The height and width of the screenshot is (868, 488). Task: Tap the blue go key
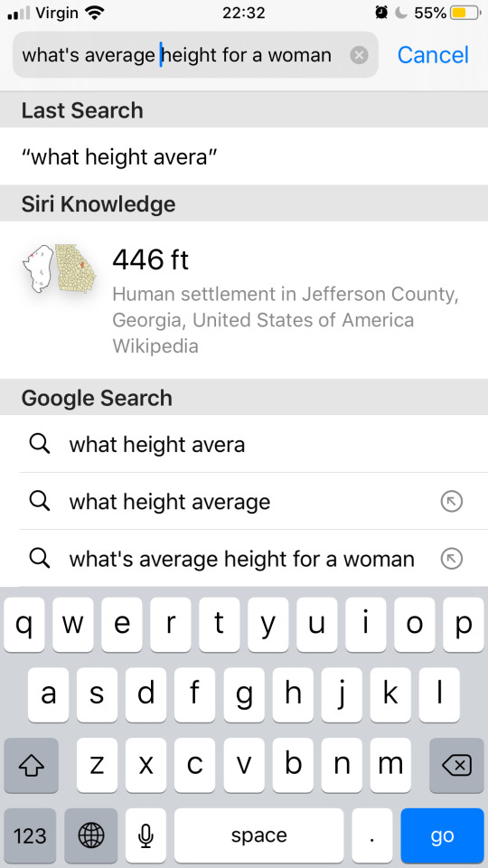(x=442, y=835)
